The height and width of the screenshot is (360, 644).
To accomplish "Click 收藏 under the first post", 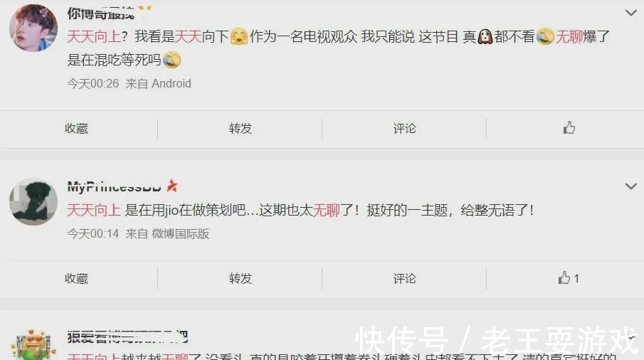I will click(x=76, y=129).
